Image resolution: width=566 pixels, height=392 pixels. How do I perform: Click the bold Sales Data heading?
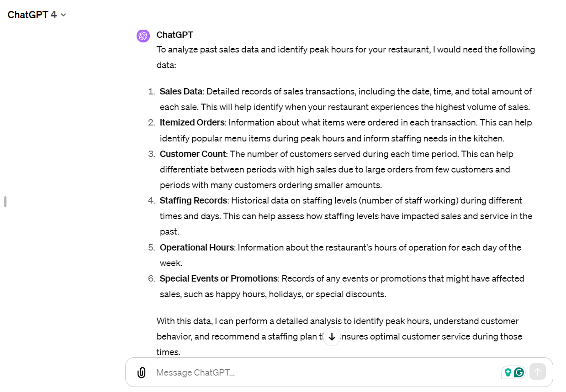[x=181, y=91]
